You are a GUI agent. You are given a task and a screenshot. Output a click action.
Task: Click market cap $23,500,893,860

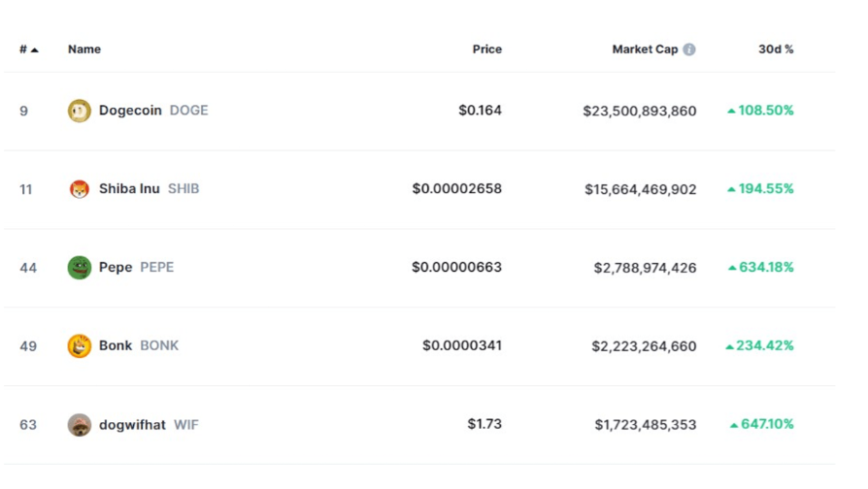tap(640, 112)
